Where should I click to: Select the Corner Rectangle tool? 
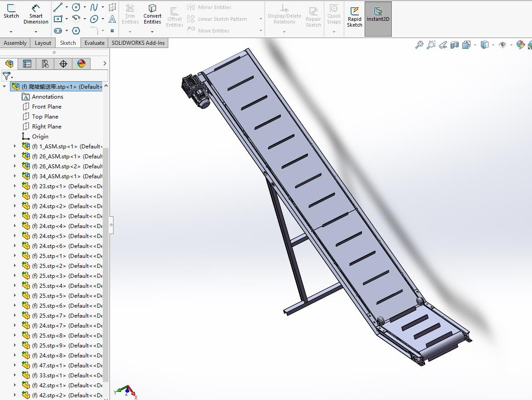[58, 19]
